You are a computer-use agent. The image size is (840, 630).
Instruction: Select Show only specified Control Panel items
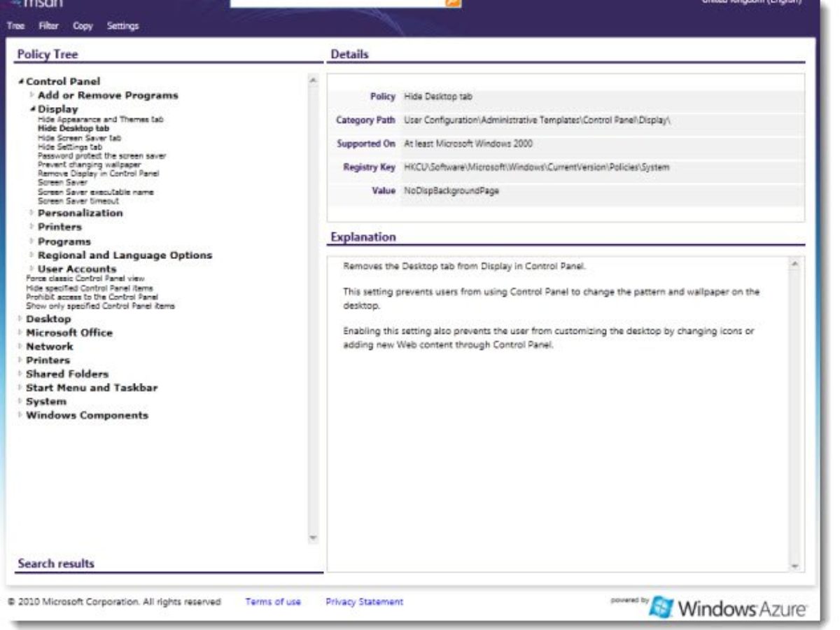pos(100,306)
